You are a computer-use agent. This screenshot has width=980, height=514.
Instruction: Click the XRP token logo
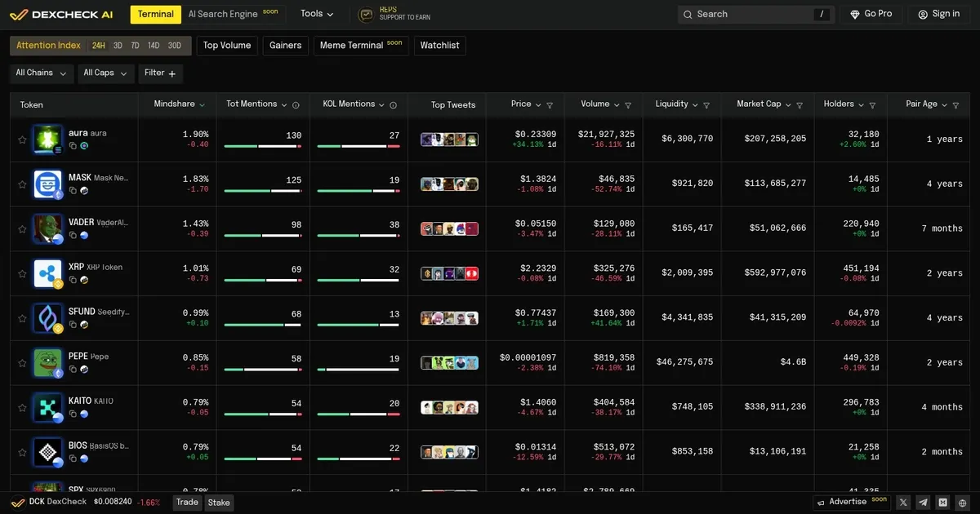click(x=48, y=274)
